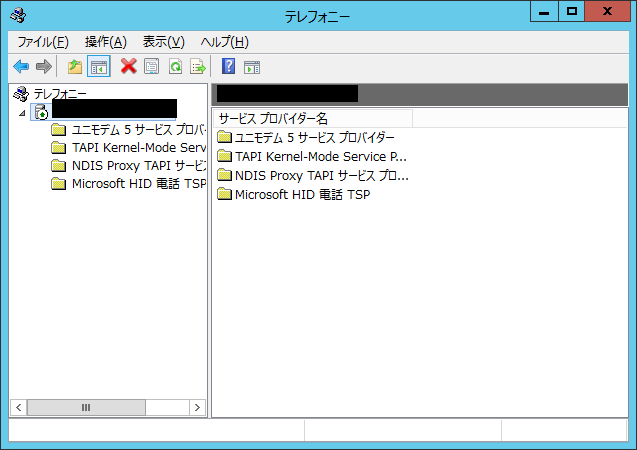Click folder icon of Microsoft HID tree item

tap(58, 184)
